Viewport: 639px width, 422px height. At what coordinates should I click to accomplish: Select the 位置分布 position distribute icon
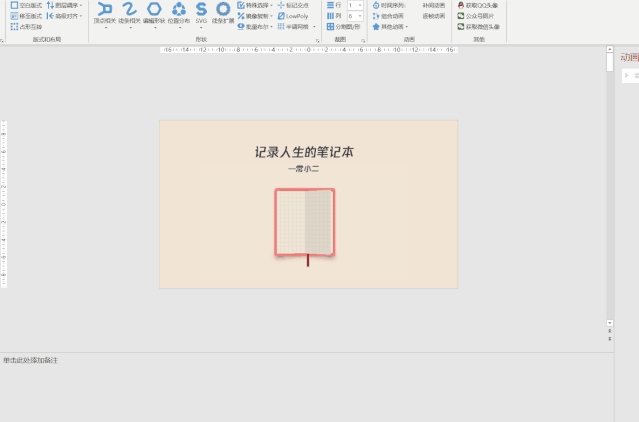(x=179, y=9)
